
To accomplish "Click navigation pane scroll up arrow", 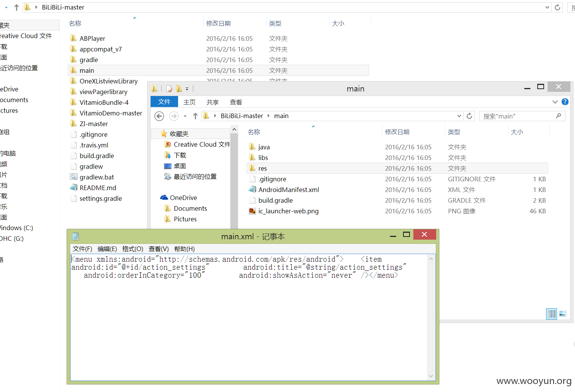I will pos(234,130).
